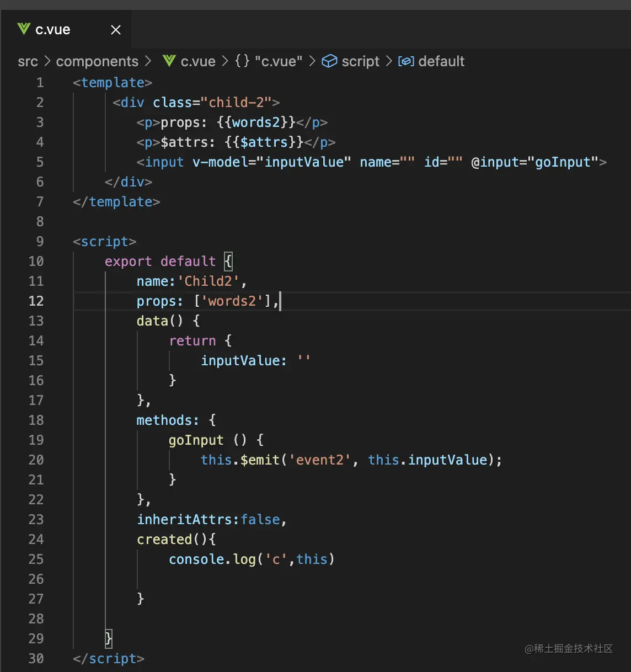Expand chevron after "c.vue" module breadcrumb
This screenshot has width=631, height=672.
[312, 61]
